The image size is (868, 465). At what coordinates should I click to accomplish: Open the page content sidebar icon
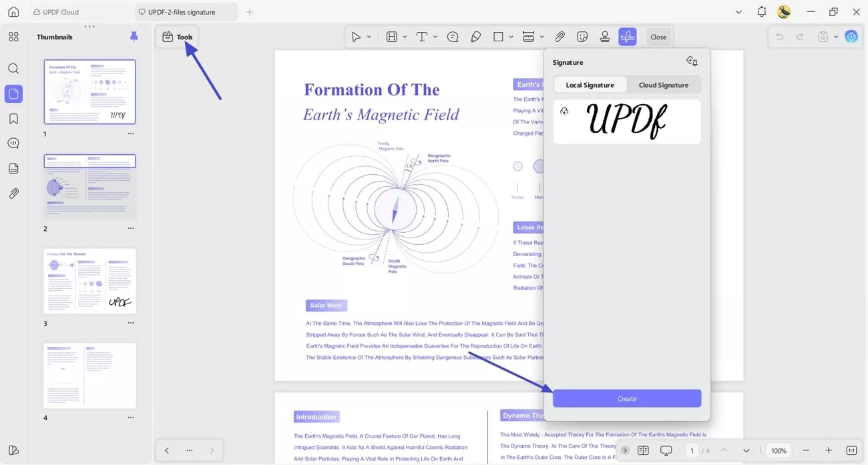(13, 169)
